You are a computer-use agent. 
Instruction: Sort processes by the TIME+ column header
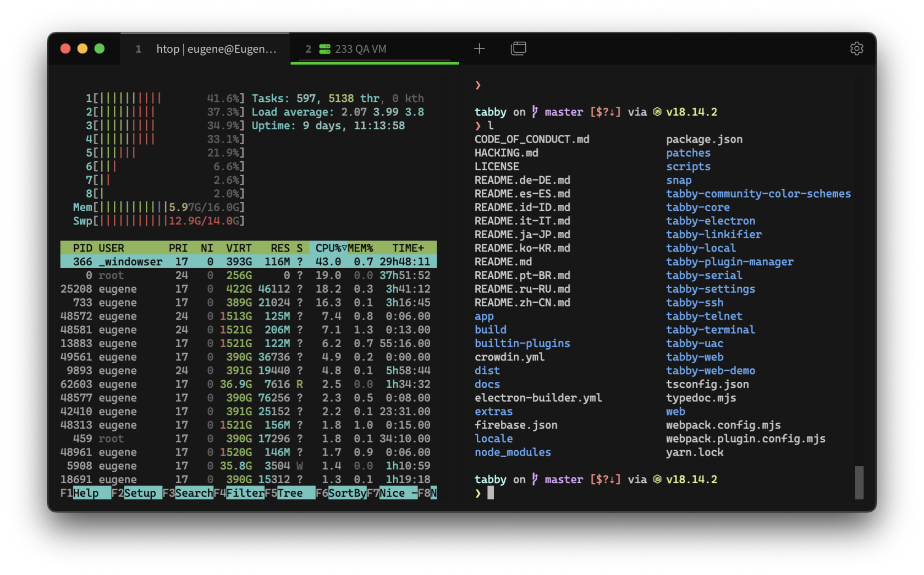[x=408, y=248]
